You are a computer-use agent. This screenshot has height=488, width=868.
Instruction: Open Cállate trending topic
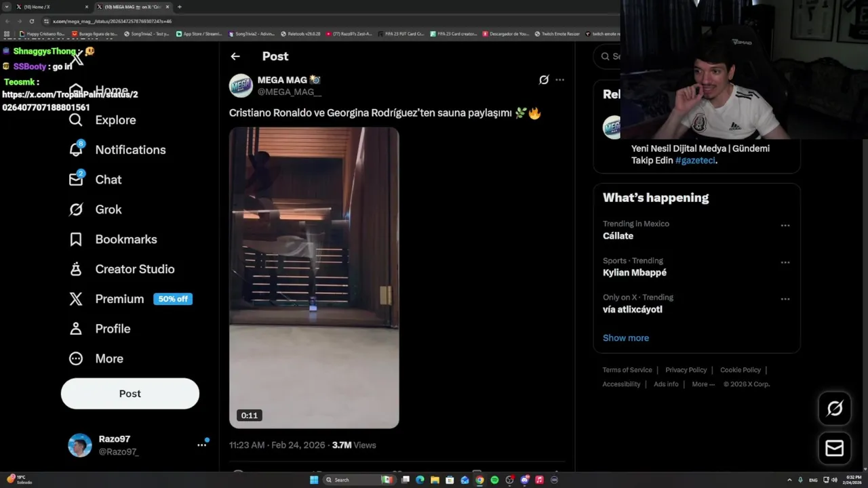click(618, 236)
